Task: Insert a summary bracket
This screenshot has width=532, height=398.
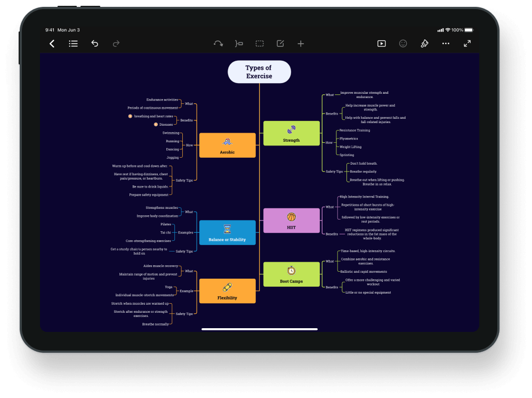Action: tap(239, 44)
